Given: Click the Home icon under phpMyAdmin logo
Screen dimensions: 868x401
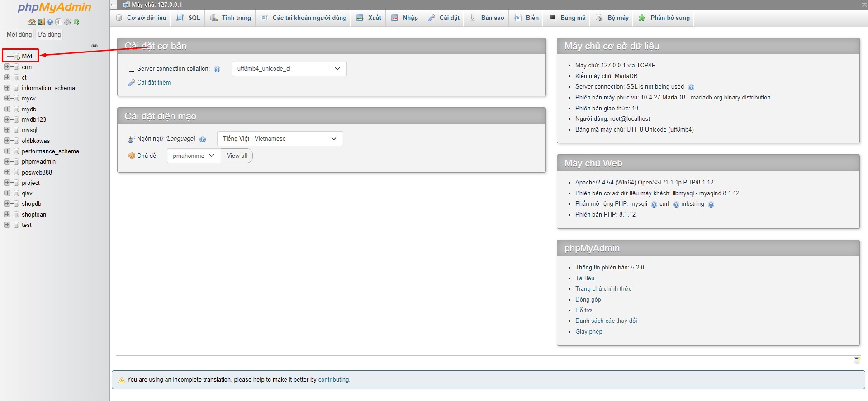Looking at the screenshot, I should pos(32,22).
